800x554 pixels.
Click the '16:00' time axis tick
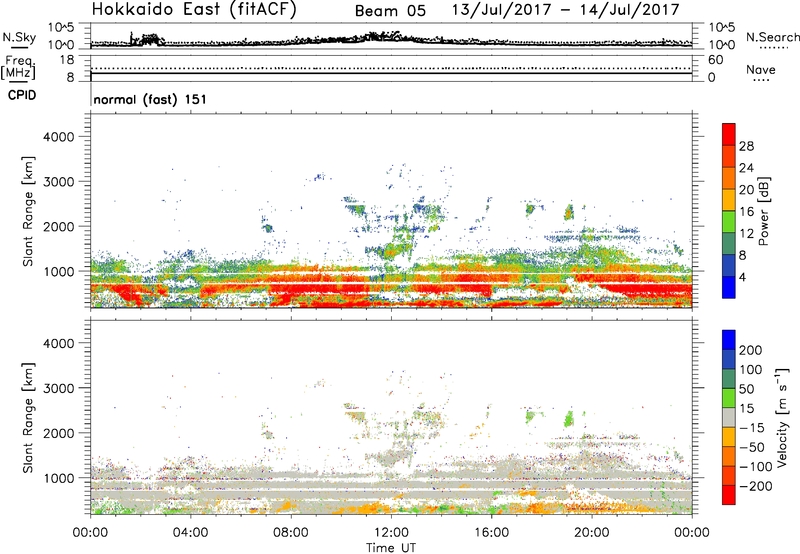491,533
